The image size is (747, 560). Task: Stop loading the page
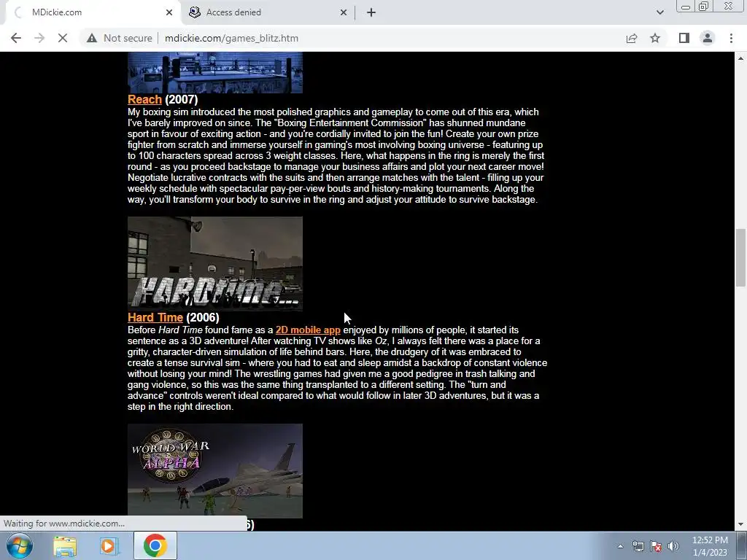63,38
